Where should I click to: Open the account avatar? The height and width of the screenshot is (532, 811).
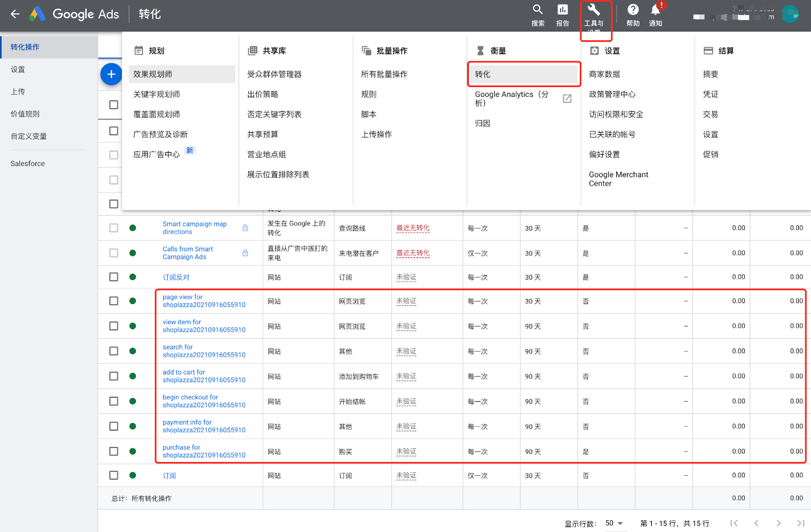[x=790, y=14]
